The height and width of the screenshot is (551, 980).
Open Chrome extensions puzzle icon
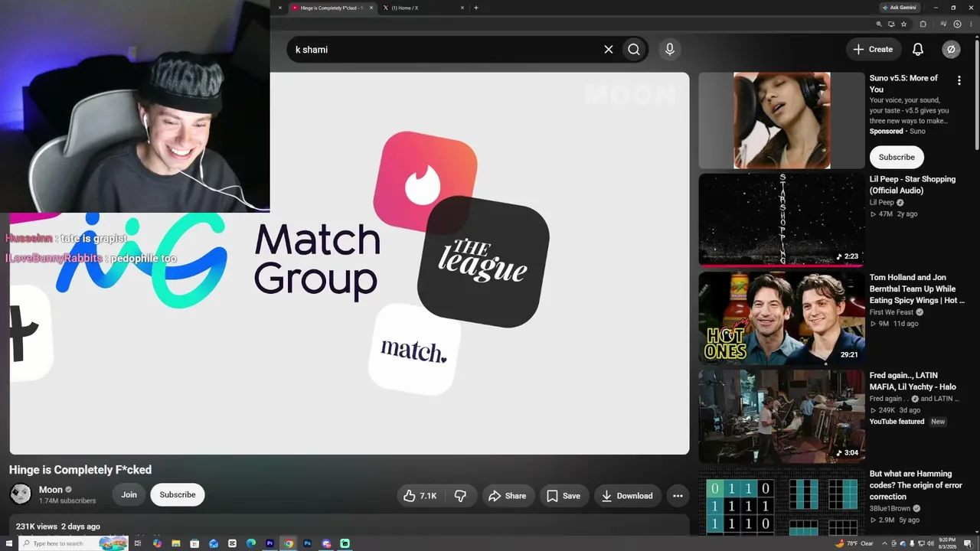click(923, 24)
